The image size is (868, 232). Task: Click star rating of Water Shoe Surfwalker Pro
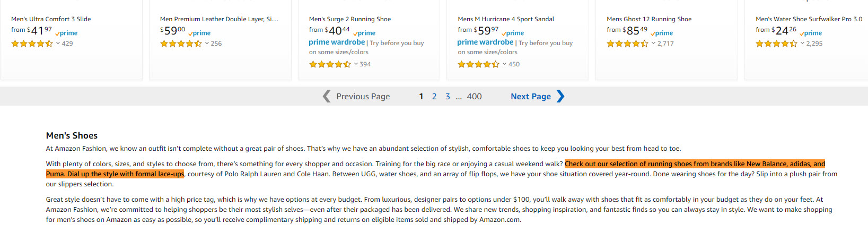[776, 44]
